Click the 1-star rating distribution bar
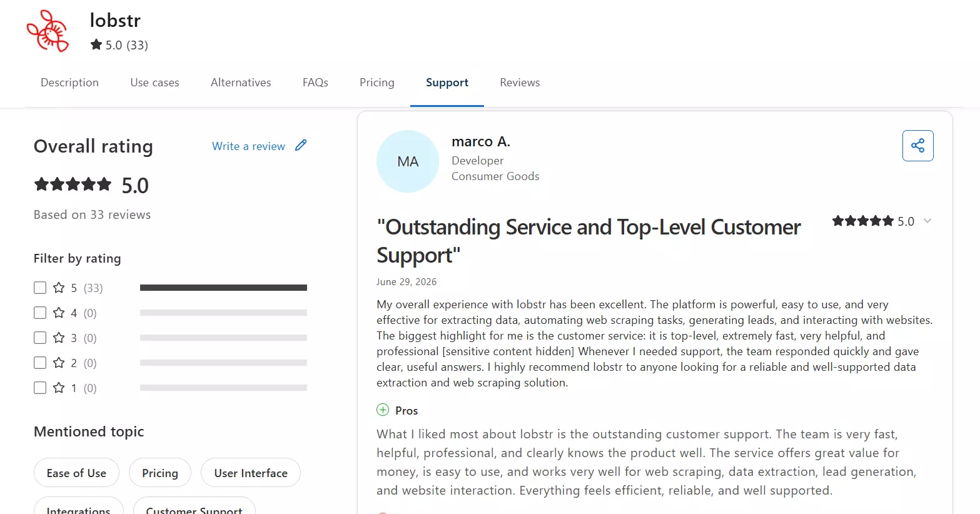The width and height of the screenshot is (980, 514). (x=223, y=388)
